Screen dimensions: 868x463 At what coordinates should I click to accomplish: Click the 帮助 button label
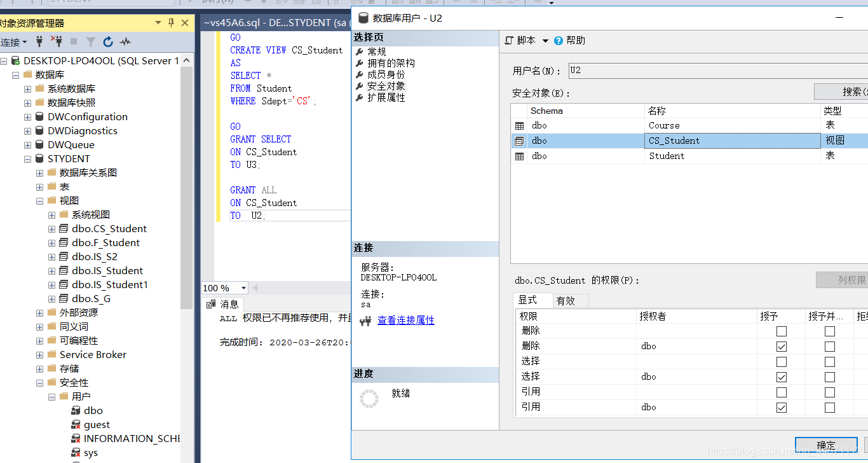pos(576,41)
